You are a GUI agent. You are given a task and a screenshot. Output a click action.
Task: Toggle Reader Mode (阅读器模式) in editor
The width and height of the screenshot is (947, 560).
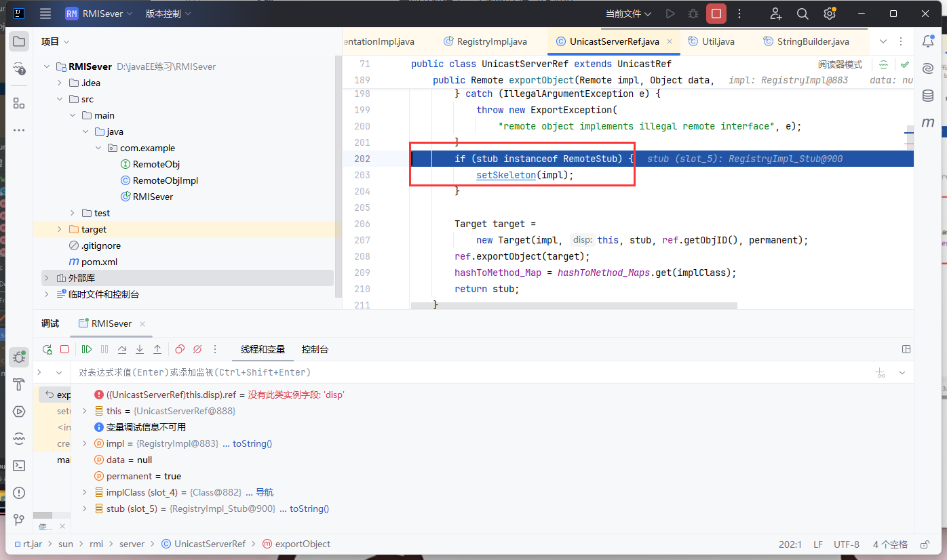pos(840,65)
